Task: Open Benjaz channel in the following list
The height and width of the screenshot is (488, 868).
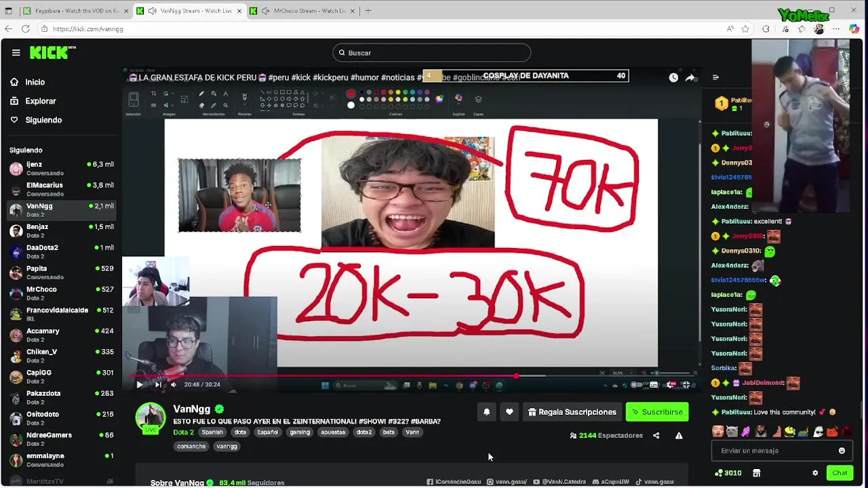Action: pyautogui.click(x=61, y=231)
